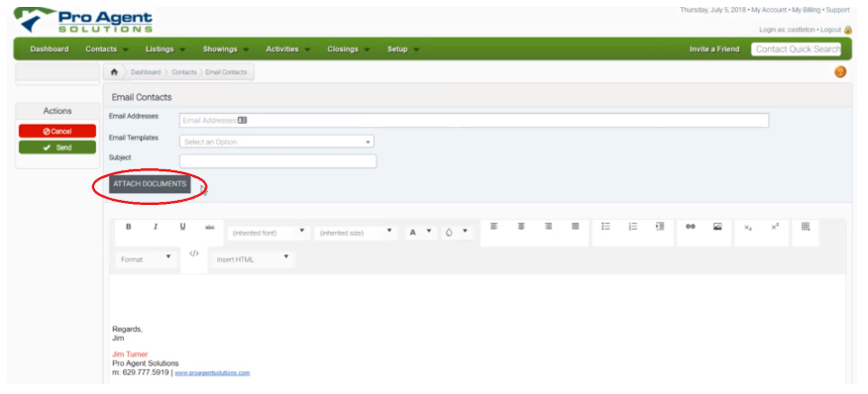Click the indent icon
Screen dimensions: 868x394
660,227
